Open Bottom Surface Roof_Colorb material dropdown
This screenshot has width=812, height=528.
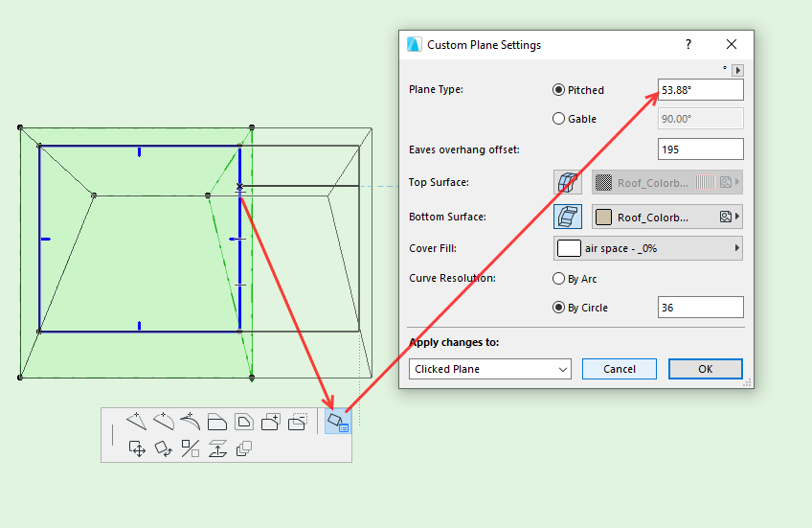(x=667, y=217)
